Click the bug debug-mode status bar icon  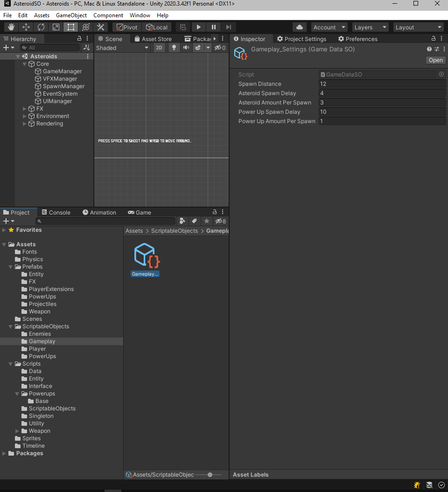pyautogui.click(x=417, y=485)
